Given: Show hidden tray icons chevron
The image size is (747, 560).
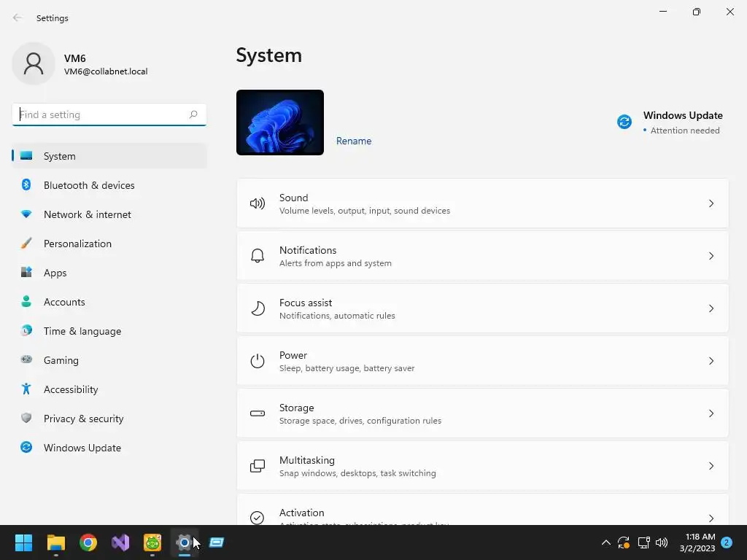Looking at the screenshot, I should pyautogui.click(x=606, y=542).
